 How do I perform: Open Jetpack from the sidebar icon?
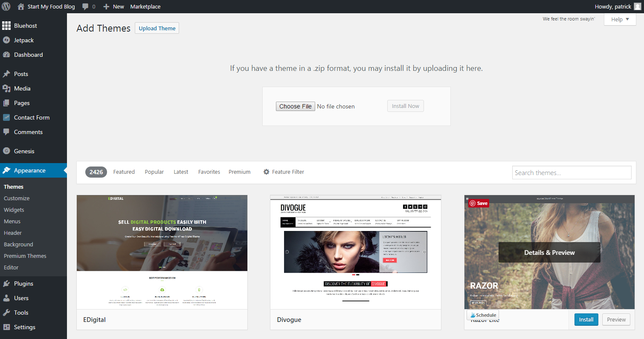(x=6, y=40)
